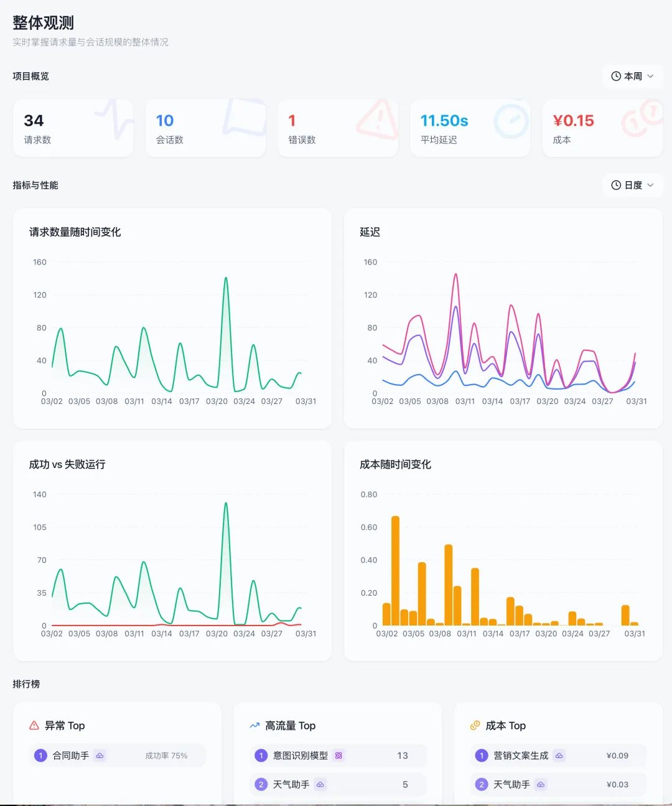
Task: Click the purple badge icon after 意图识别模型
Action: point(338,755)
